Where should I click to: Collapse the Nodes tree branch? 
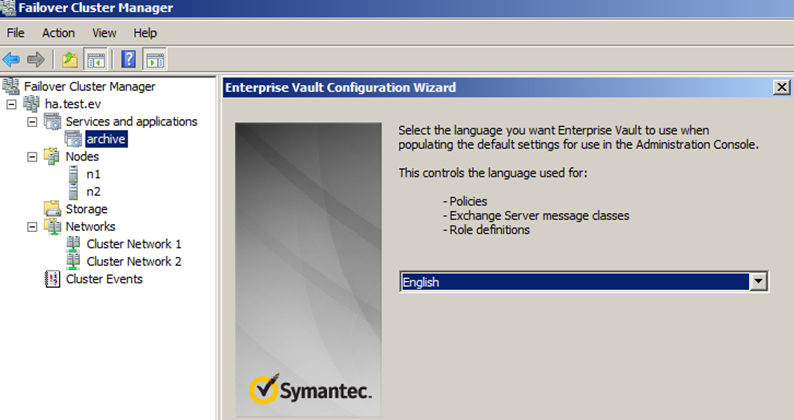tap(32, 157)
